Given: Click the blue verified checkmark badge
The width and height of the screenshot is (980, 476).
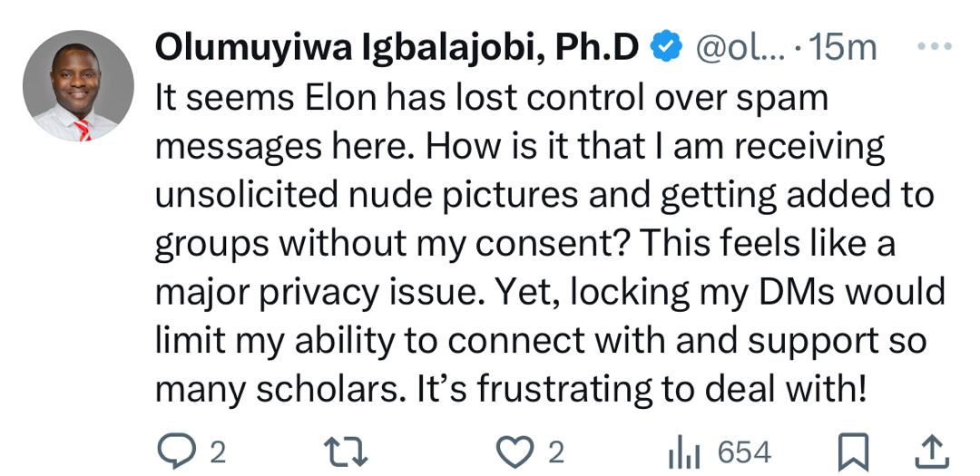Looking at the screenshot, I should pos(666,47).
